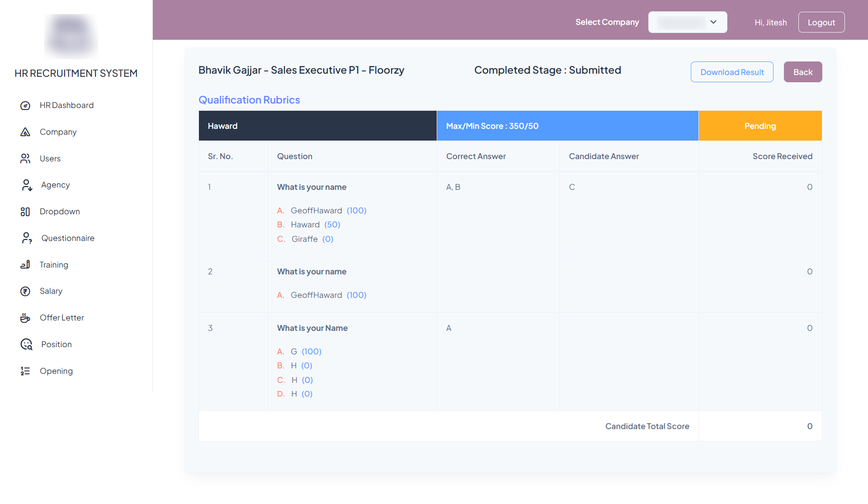
Task: Click the Hi, Jitesh greeting text
Action: pos(770,23)
